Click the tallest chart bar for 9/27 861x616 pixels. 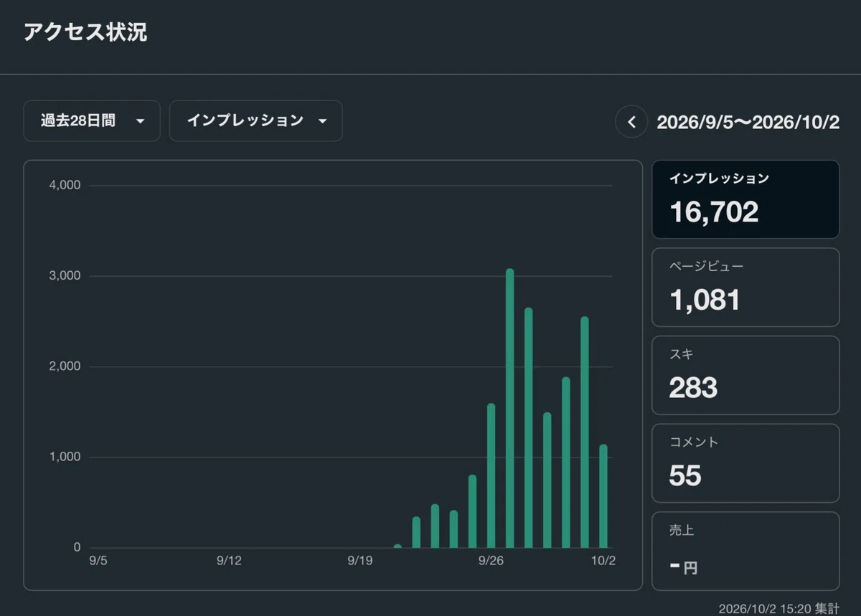[x=510, y=409]
